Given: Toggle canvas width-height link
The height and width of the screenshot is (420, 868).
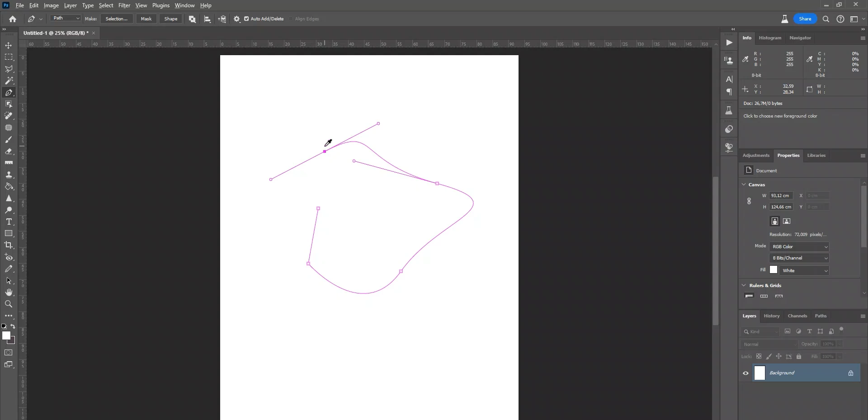Looking at the screenshot, I should tap(749, 201).
